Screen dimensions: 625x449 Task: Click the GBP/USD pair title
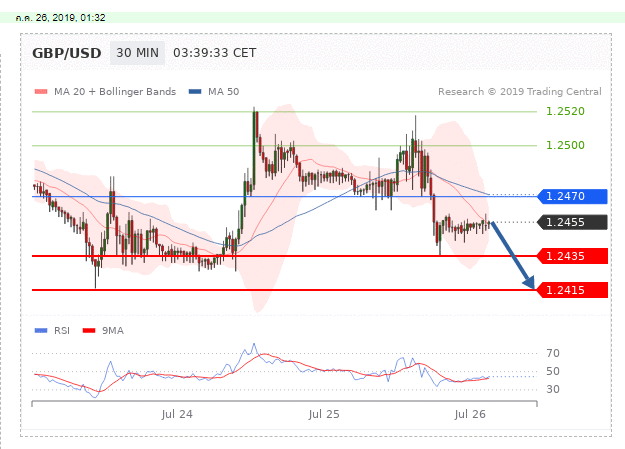pos(67,53)
